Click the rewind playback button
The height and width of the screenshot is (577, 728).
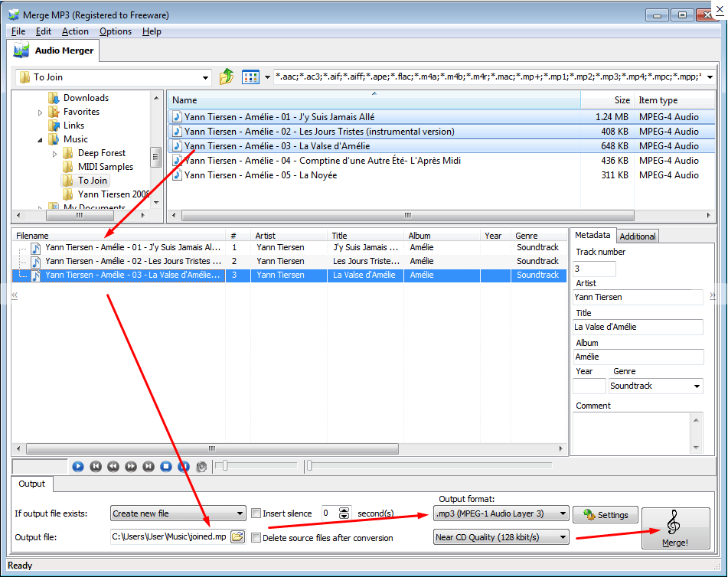(113, 467)
